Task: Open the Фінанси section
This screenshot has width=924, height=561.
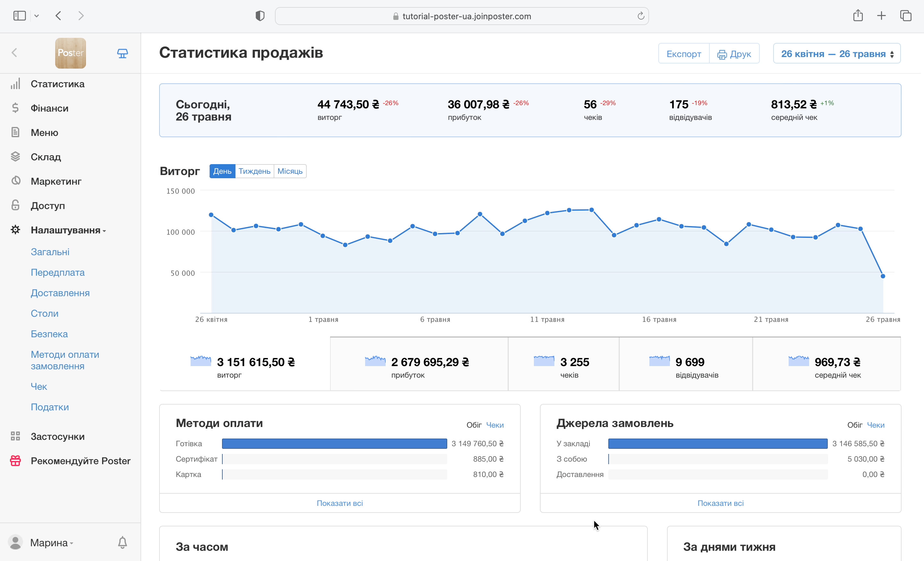Action: [x=49, y=108]
